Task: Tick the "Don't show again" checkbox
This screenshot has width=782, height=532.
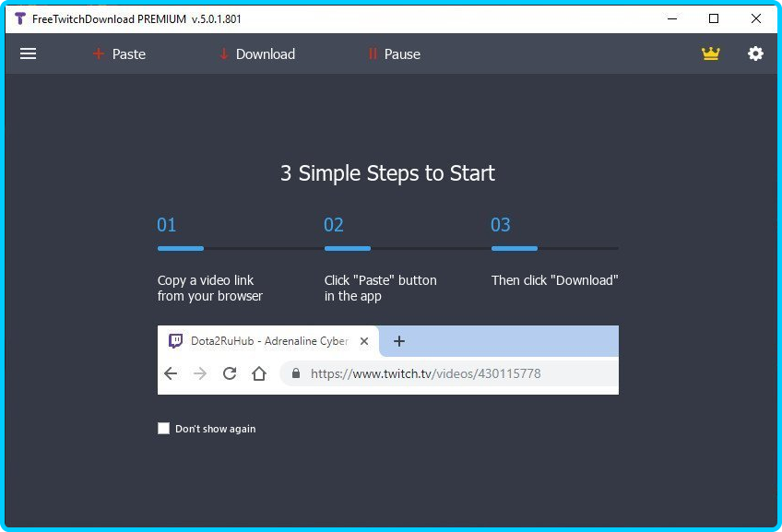Action: [163, 429]
